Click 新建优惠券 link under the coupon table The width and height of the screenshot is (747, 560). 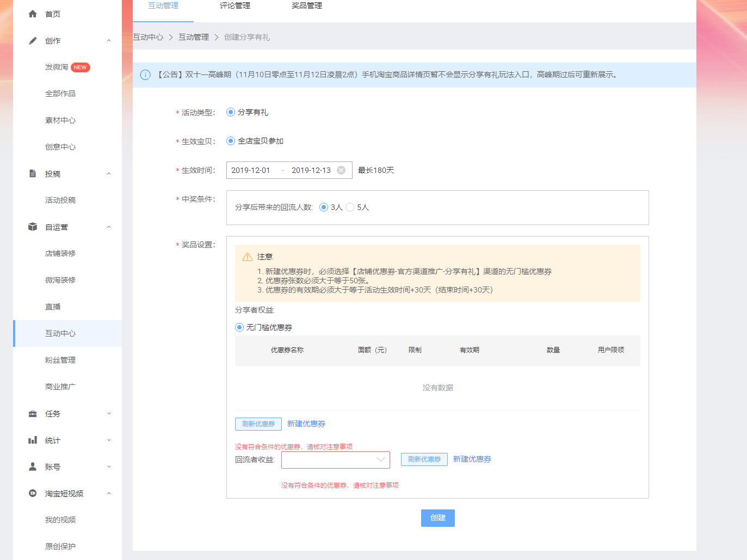pos(306,424)
